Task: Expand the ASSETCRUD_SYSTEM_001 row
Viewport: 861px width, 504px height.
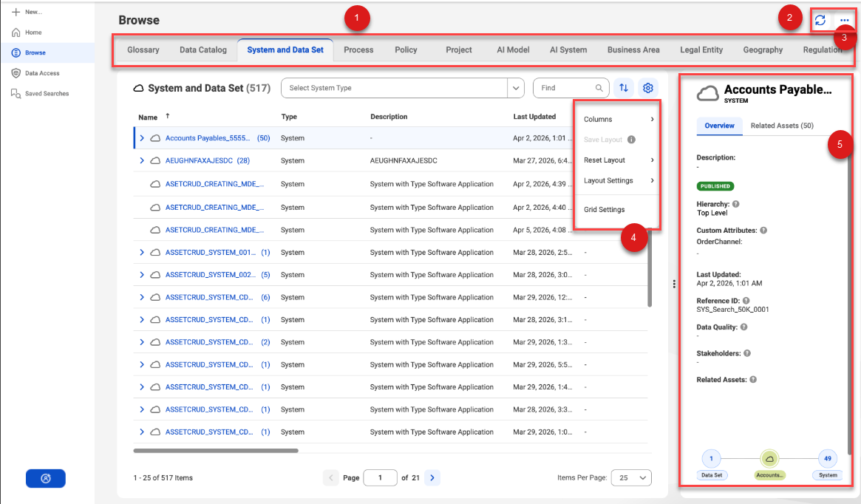Action: (142, 253)
